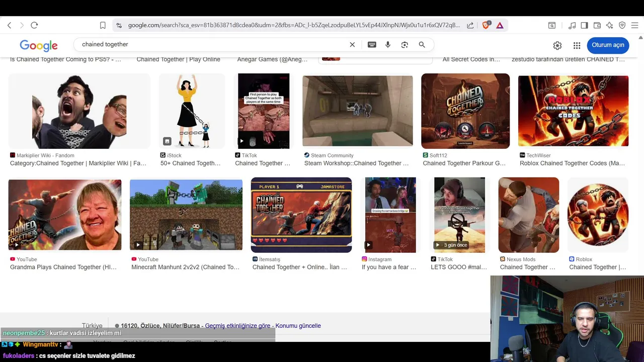Open 'Roblox Chained Together Codes' link

pos(572,163)
